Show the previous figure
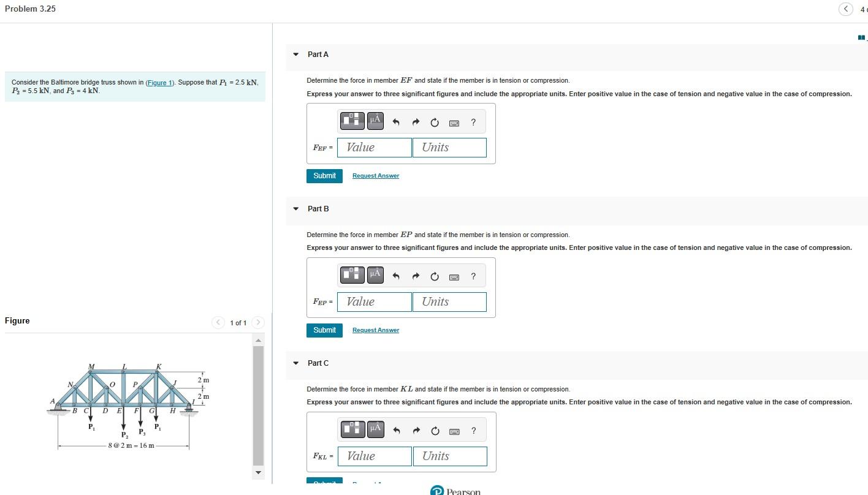Viewport: 868px width, 495px height. click(218, 322)
